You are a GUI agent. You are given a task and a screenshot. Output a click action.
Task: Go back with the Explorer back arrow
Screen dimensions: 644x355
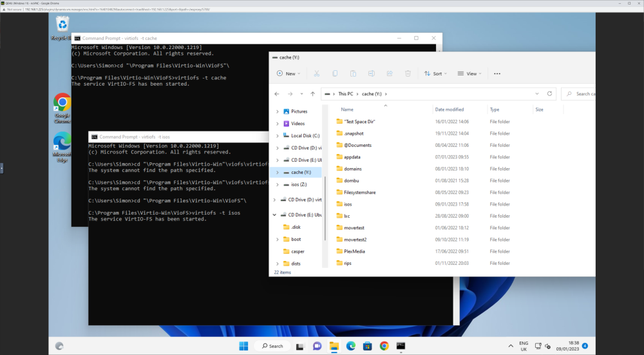click(x=277, y=93)
